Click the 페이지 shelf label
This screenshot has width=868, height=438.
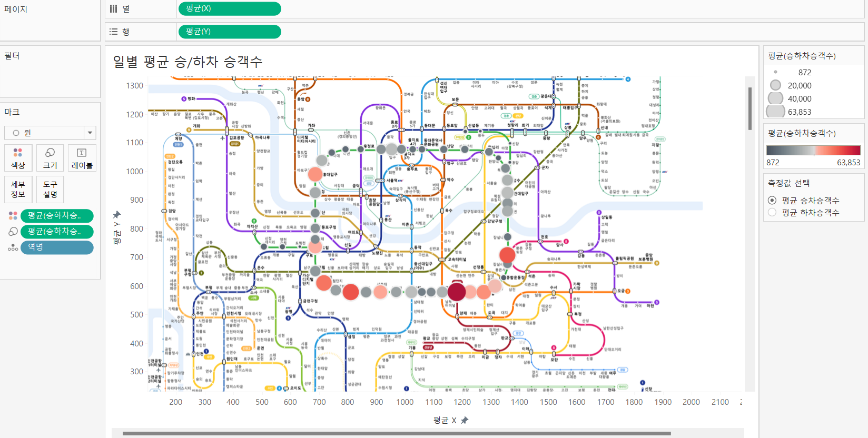click(16, 9)
